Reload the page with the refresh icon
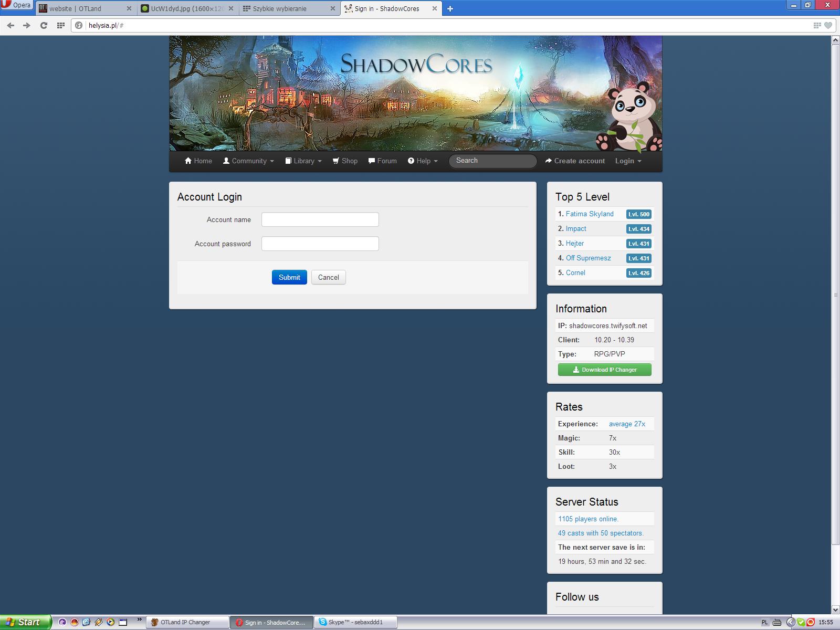The width and height of the screenshot is (840, 630). tap(44, 25)
